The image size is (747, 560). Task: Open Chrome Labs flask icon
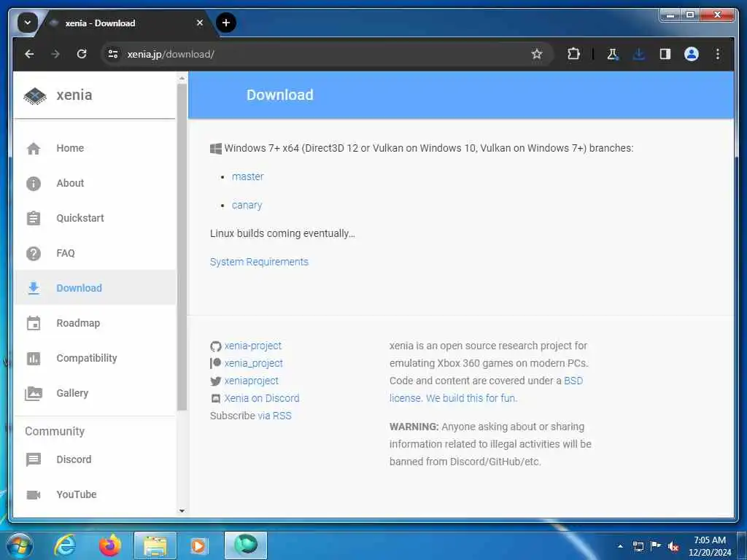point(613,54)
